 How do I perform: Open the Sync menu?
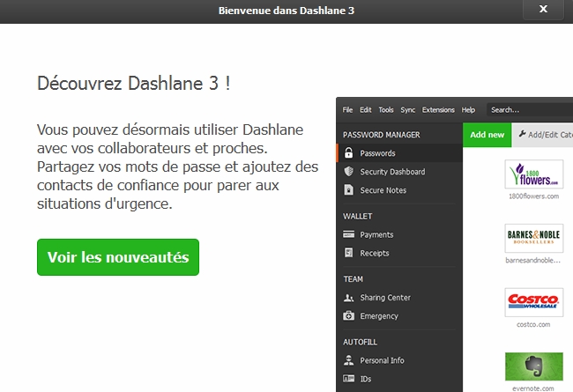coord(408,110)
